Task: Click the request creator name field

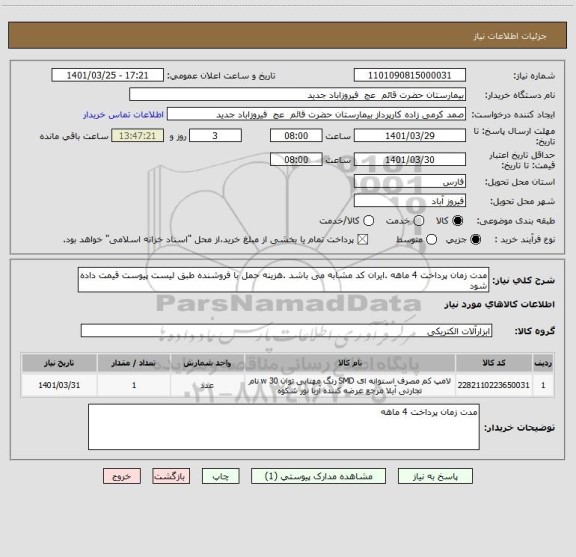Action: pos(316,114)
